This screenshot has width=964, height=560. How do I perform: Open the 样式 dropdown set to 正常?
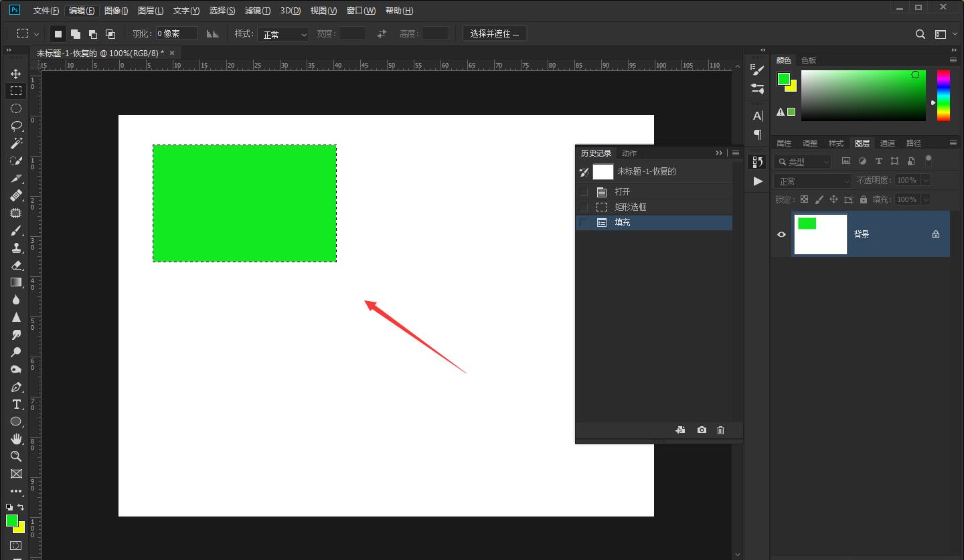point(284,34)
